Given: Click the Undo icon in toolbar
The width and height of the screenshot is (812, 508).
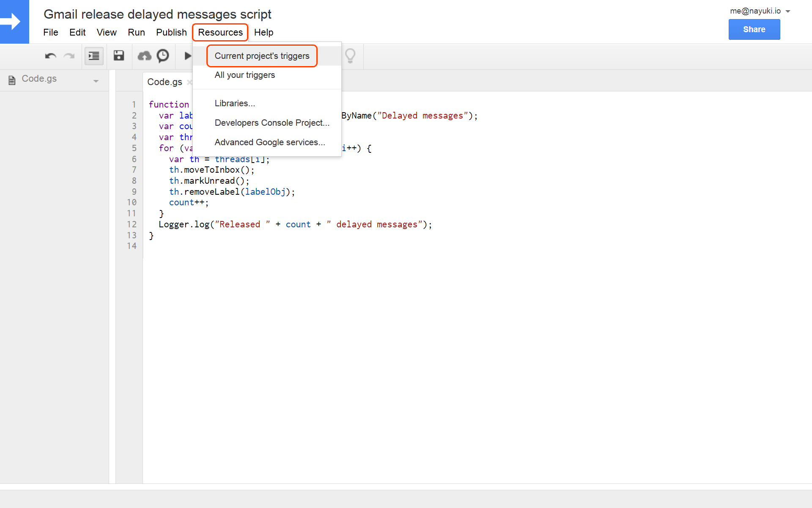Looking at the screenshot, I should point(50,56).
